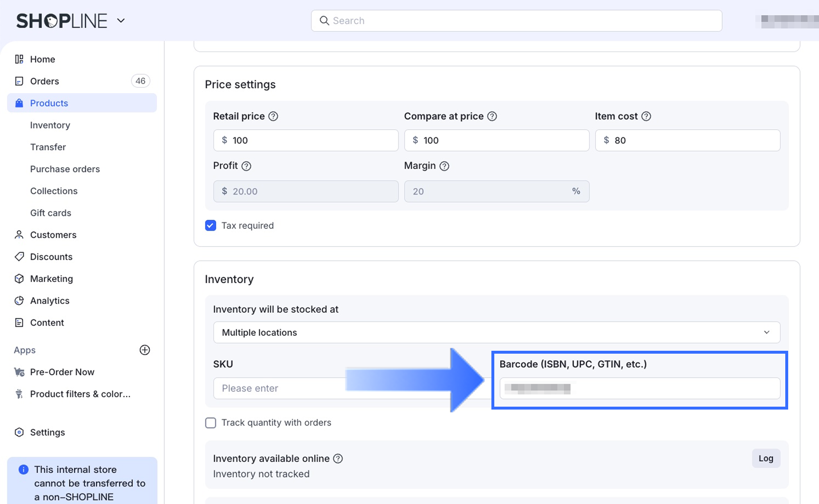Viewport: 819px width, 504px height.
Task: Click the Settings gear icon
Action: tap(19, 432)
